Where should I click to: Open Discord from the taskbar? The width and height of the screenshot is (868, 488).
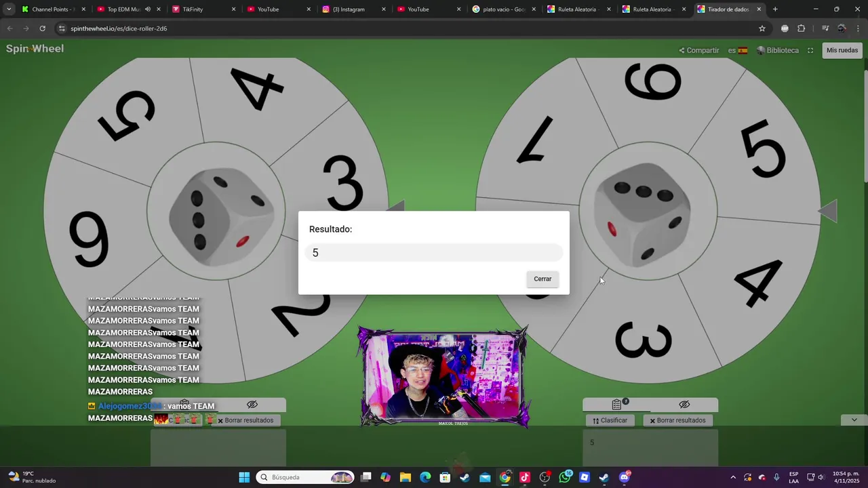coord(625,477)
